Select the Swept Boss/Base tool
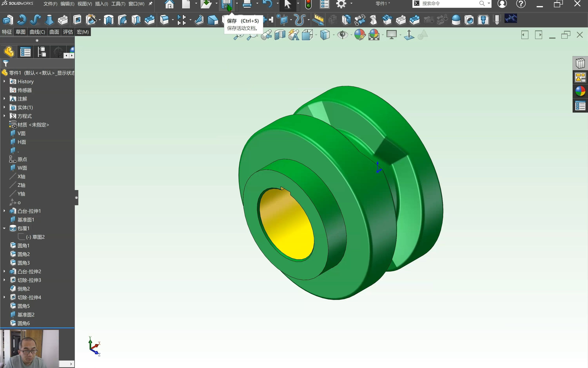The height and width of the screenshot is (368, 588). pos(35,20)
